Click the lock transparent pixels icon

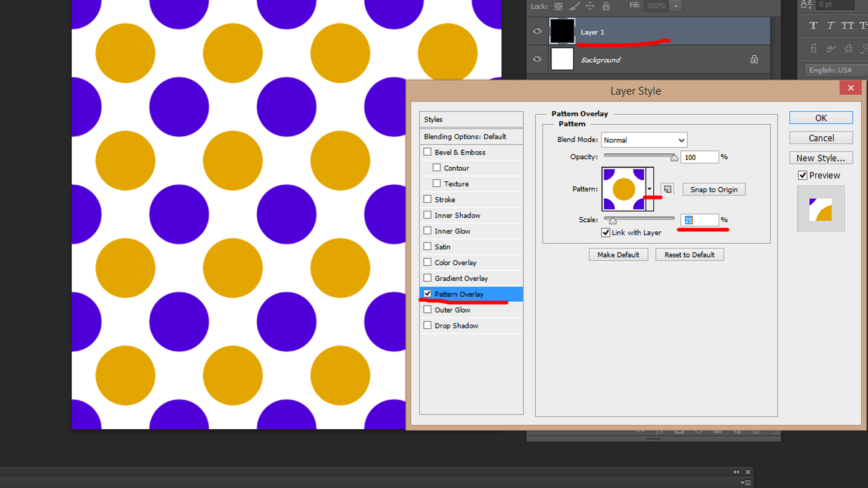(559, 6)
